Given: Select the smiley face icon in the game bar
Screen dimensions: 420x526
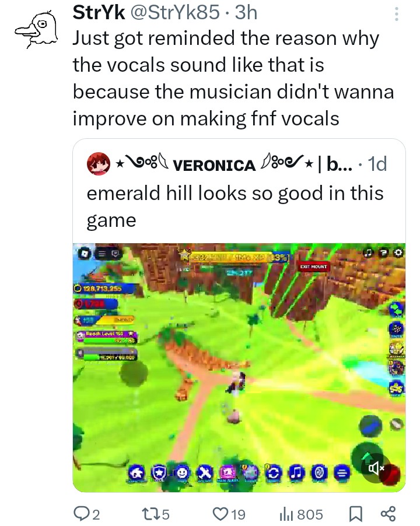Looking at the screenshot, I should 182,473.
